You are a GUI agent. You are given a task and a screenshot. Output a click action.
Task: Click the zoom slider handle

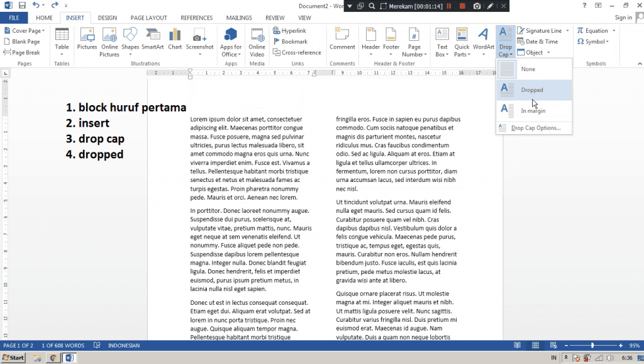coord(592,346)
